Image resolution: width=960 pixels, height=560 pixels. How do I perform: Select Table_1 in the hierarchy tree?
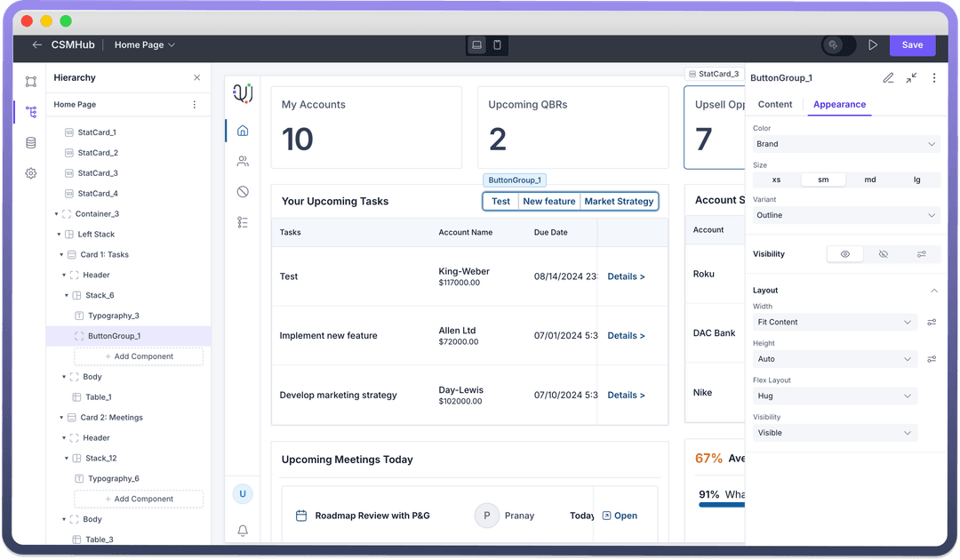pos(98,397)
